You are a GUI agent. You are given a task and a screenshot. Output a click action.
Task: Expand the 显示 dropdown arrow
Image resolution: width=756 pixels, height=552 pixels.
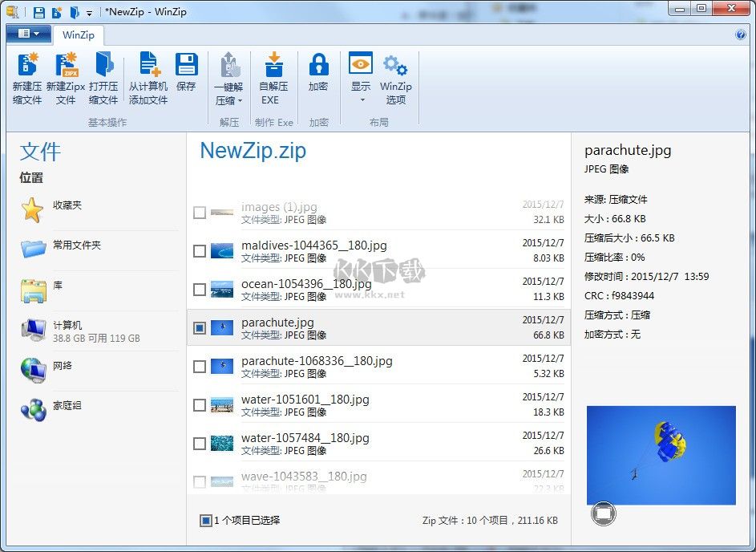click(362, 100)
